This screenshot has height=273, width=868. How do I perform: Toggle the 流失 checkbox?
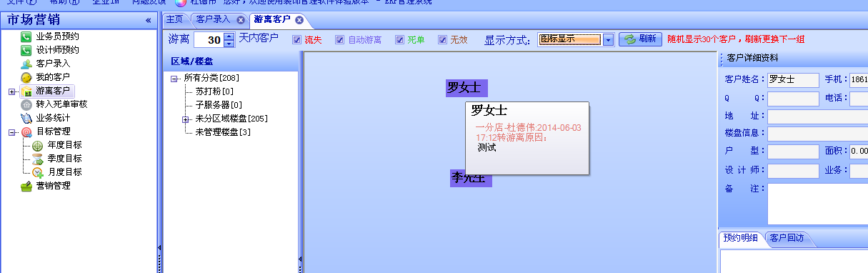297,40
